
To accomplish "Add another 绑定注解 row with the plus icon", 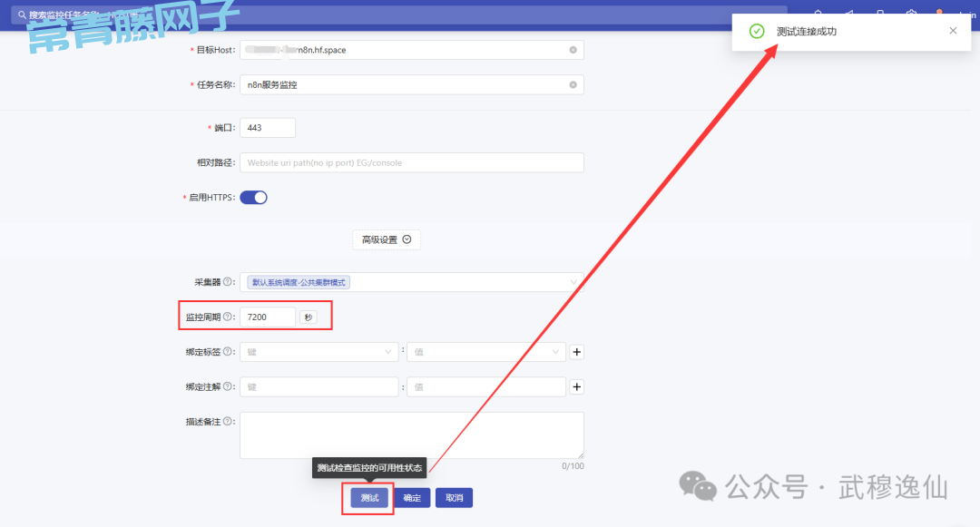I will click(x=576, y=387).
